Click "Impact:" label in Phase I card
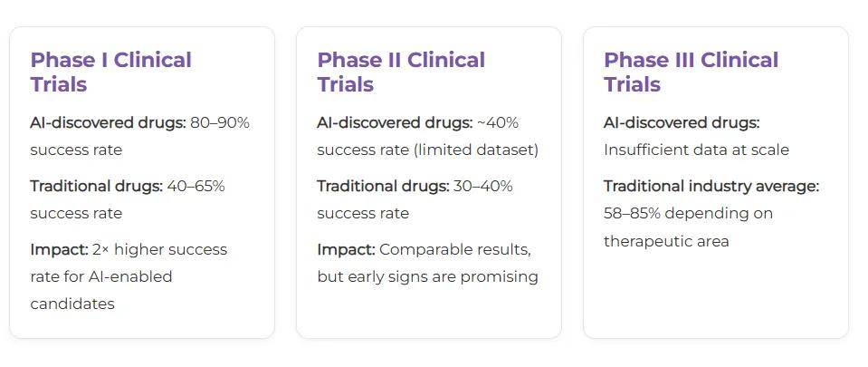Viewport: 868px width, 367px height. (59, 249)
